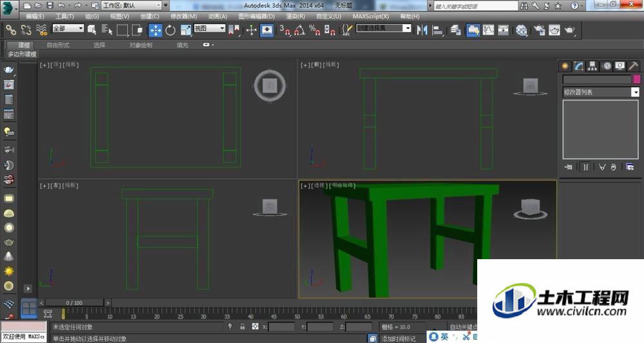Toggle the 3D Snaps magnet
Screen dimensions: 644x343
(285, 30)
